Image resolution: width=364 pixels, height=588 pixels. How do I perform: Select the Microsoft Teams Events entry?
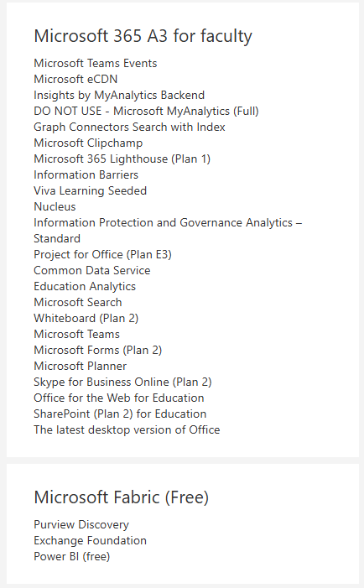pos(96,63)
